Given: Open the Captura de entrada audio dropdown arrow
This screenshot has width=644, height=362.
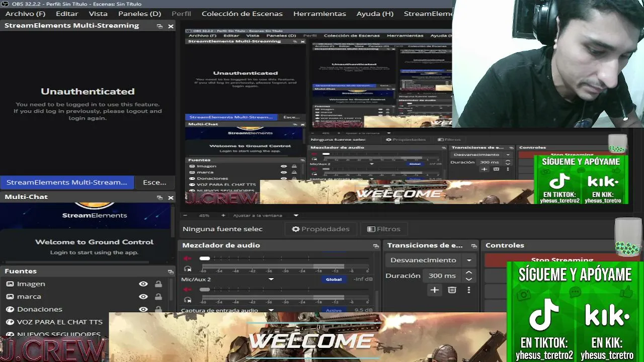Looking at the screenshot, I should (271, 310).
